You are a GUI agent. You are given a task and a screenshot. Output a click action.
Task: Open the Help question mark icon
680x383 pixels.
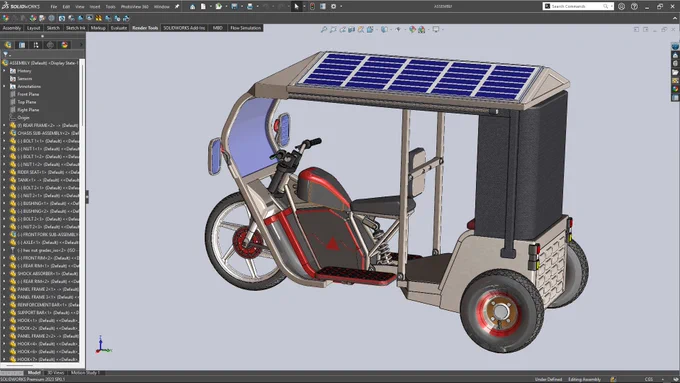point(634,7)
